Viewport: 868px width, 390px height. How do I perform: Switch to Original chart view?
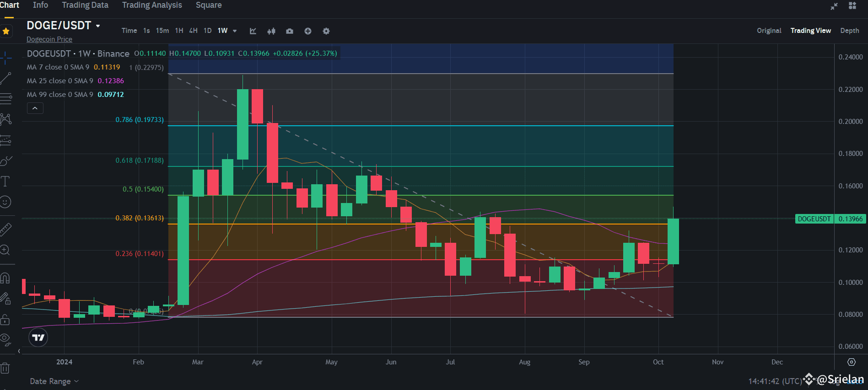769,31
